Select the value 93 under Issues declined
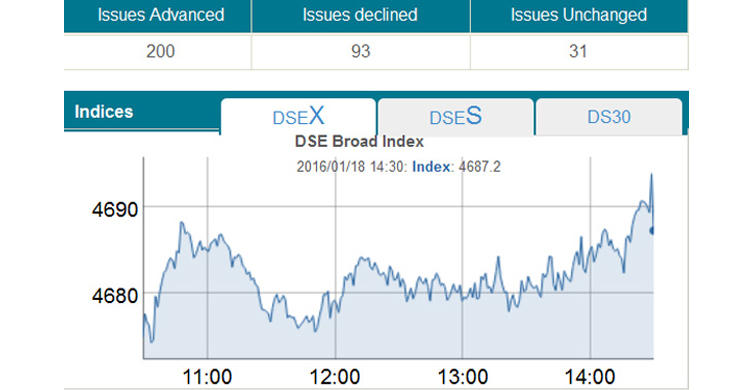Image resolution: width=750 pixels, height=390 pixels. click(361, 51)
